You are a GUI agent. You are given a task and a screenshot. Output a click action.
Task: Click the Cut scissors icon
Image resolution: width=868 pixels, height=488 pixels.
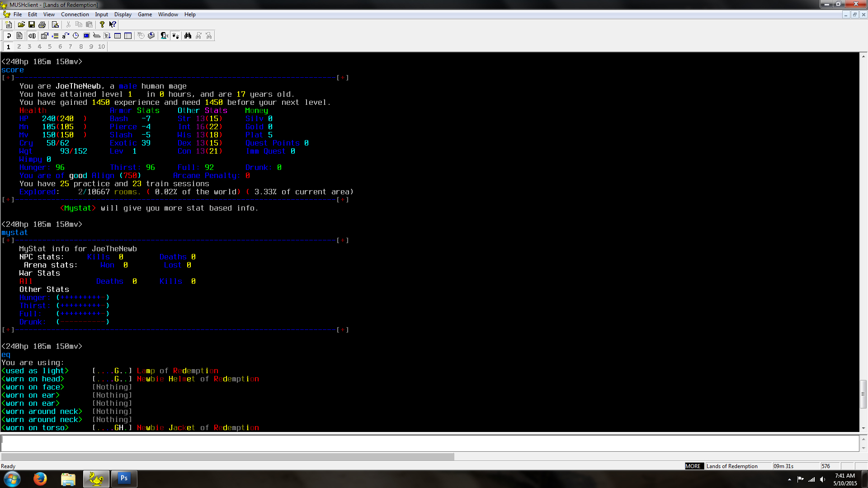pos(68,24)
